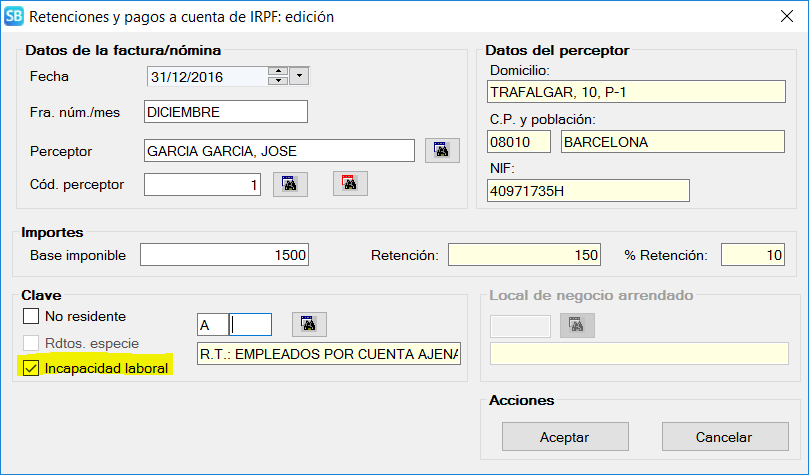Click the Base imponible input field
Image resolution: width=809 pixels, height=475 pixels.
tap(224, 255)
